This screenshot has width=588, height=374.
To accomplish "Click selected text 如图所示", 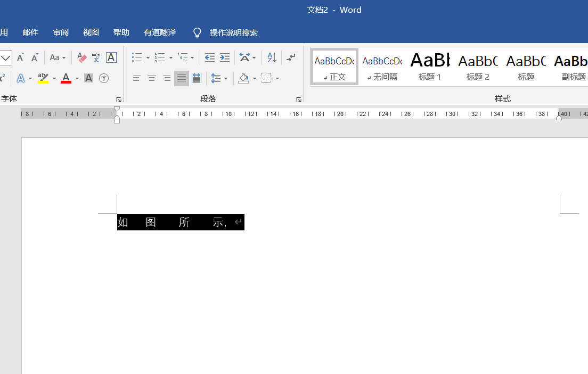I will 173,222.
